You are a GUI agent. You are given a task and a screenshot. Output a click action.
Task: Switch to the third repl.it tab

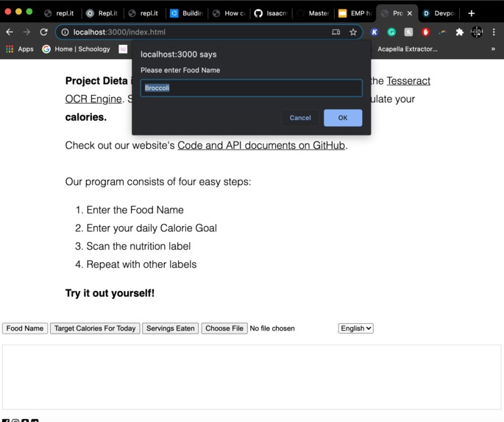pyautogui.click(x=143, y=13)
